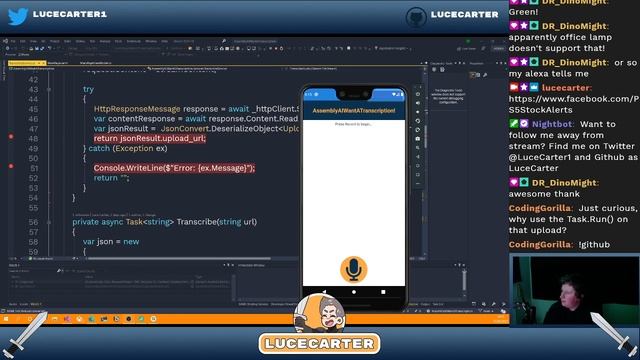Screen dimensions: 640x360
Task: Click the emulator rotate right icon
Action: (x=418, y=130)
